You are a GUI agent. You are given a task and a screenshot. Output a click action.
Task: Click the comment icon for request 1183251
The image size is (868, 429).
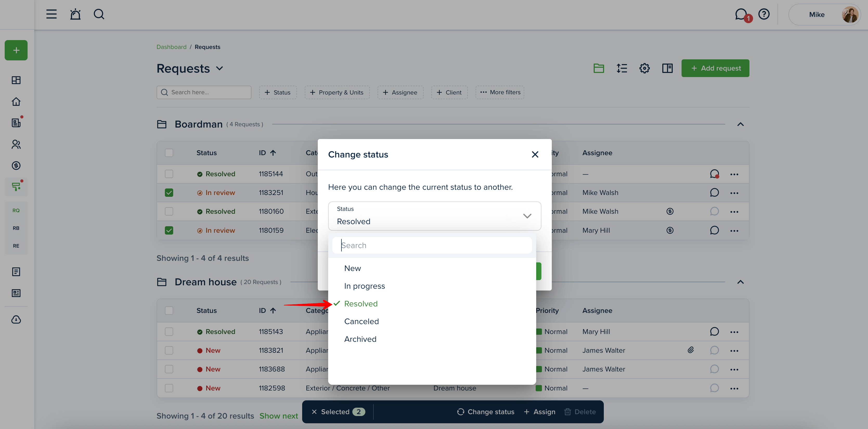714,193
